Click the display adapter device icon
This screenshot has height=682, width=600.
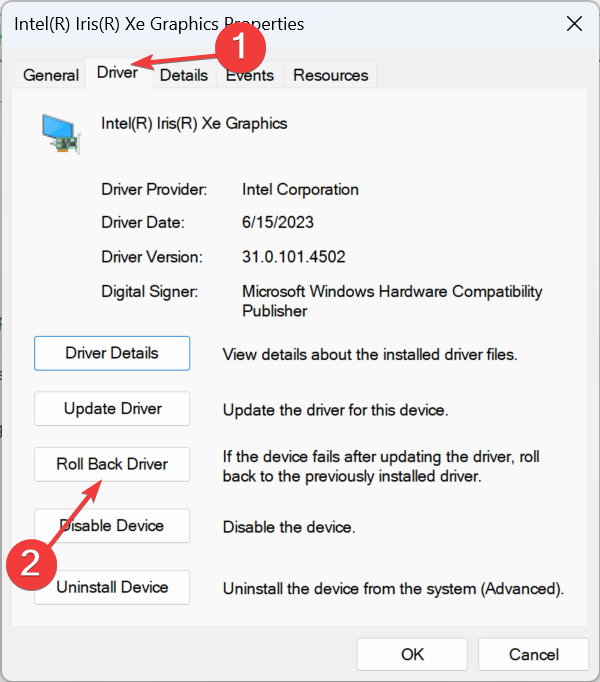coord(61,134)
